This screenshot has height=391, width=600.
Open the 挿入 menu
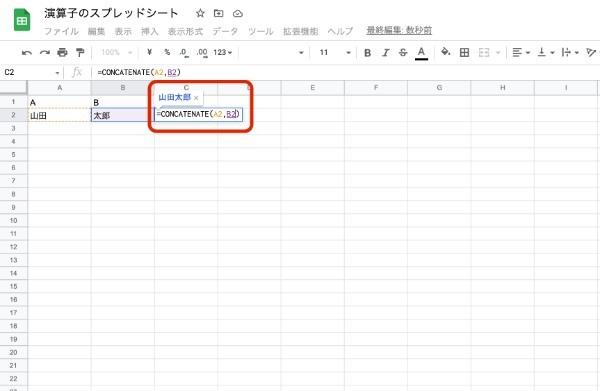click(x=150, y=31)
